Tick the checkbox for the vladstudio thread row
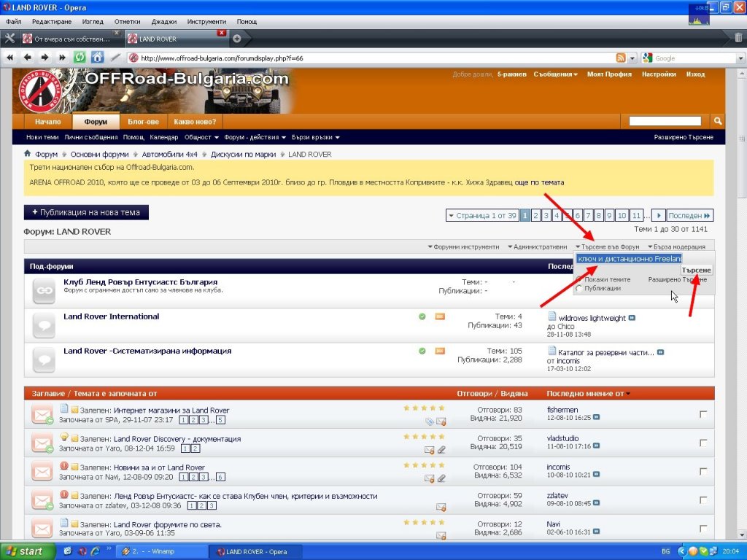The height and width of the screenshot is (560, 747). click(703, 443)
